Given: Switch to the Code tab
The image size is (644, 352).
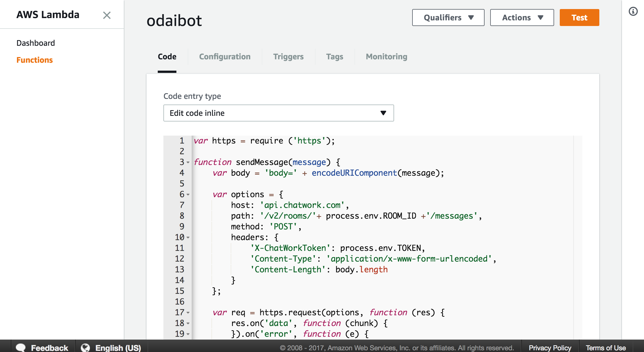Looking at the screenshot, I should (x=167, y=57).
